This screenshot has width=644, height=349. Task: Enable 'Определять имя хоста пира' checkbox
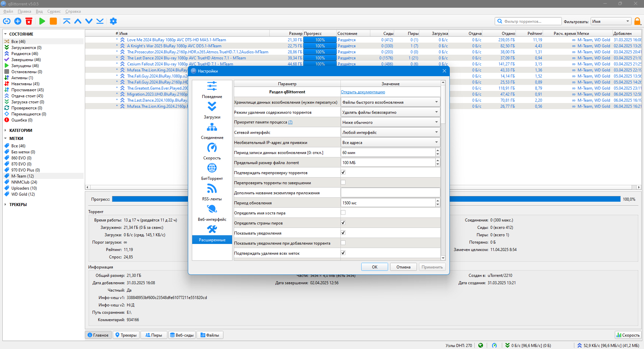click(343, 213)
